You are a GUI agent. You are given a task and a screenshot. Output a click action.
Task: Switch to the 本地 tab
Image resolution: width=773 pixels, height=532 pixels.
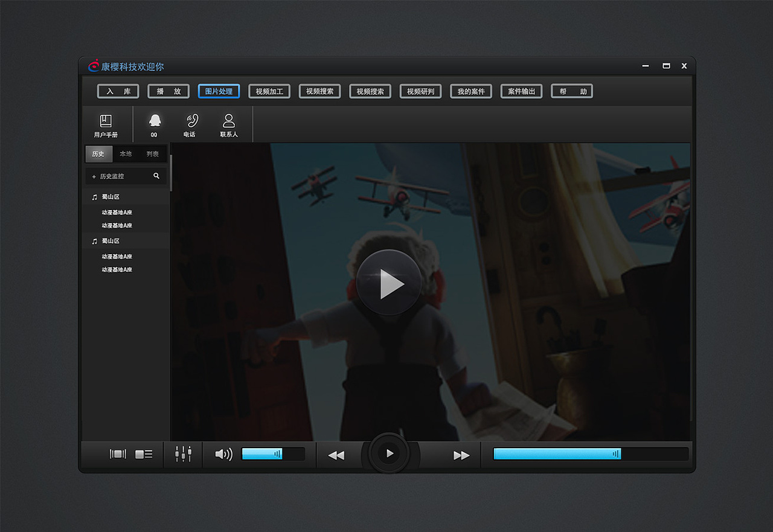126,154
